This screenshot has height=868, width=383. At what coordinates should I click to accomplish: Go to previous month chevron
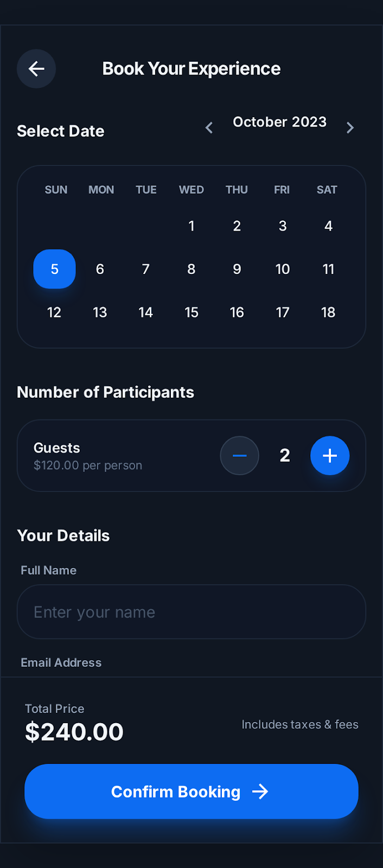click(x=209, y=128)
